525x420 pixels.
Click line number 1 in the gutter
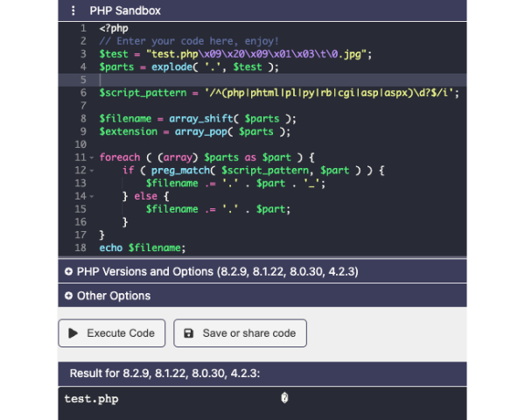[x=83, y=29]
